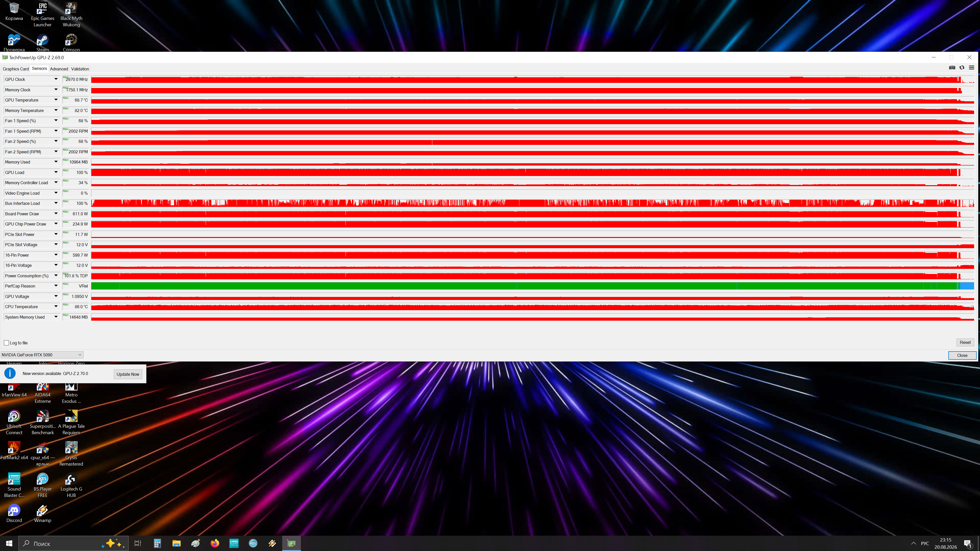Open the Recycle Bin (Корзина) icon
This screenshot has height=551, width=980.
pyautogui.click(x=14, y=11)
